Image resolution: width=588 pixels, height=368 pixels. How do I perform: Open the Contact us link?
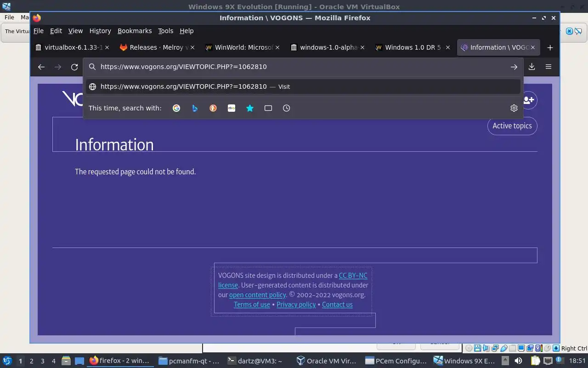tap(337, 305)
